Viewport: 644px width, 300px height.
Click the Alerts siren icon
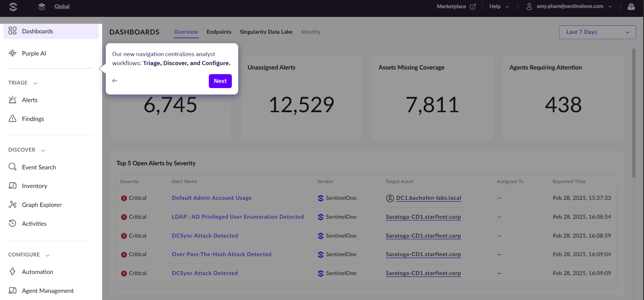[12, 100]
